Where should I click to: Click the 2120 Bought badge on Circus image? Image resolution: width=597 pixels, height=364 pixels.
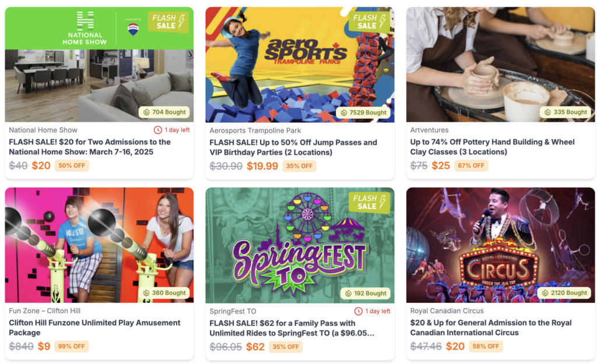coord(564,293)
